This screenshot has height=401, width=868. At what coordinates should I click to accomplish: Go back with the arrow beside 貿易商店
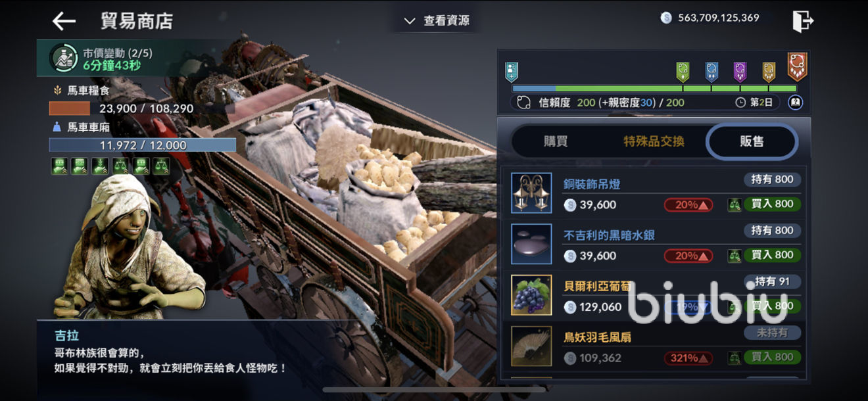pos(64,21)
